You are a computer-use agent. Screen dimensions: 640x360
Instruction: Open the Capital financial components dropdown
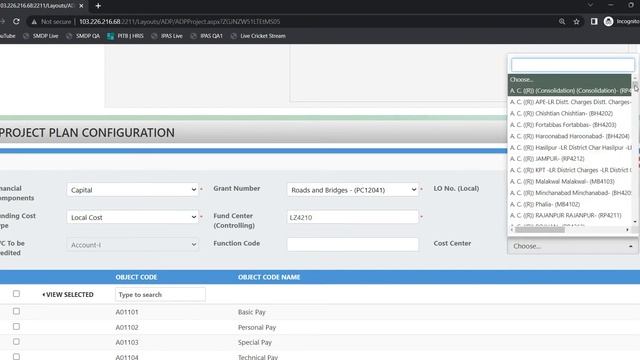(133, 190)
